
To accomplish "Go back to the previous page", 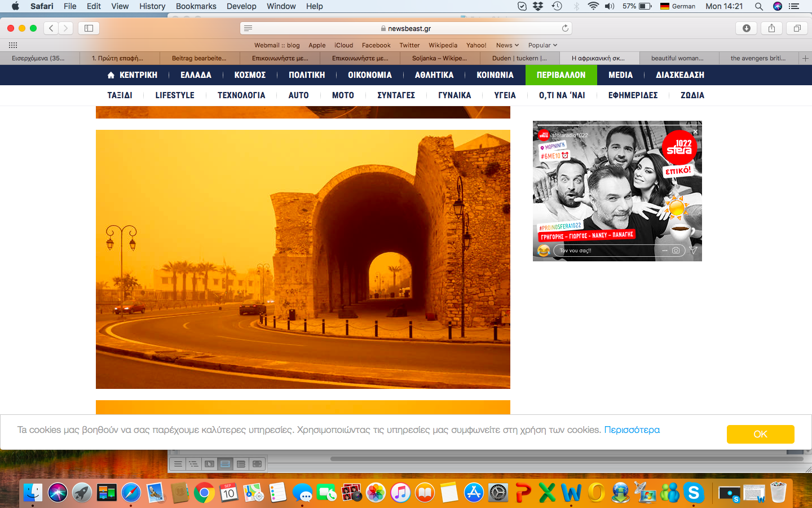I will [x=51, y=28].
